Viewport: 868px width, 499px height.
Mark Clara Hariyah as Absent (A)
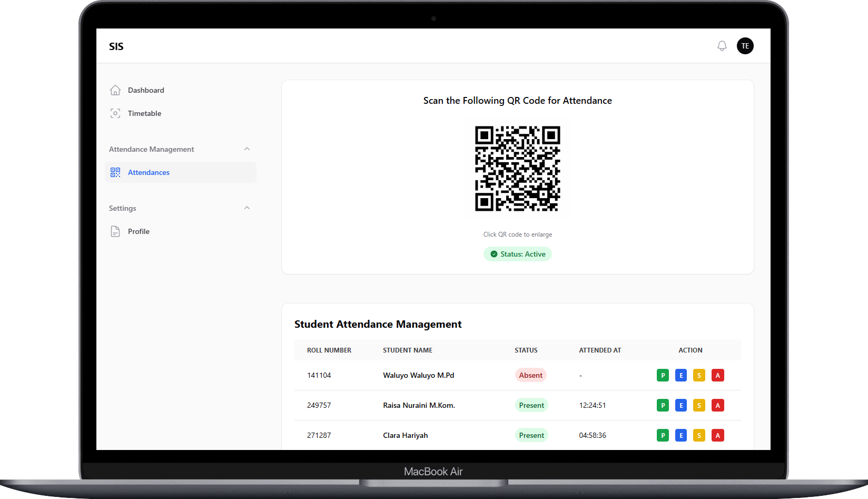(718, 435)
